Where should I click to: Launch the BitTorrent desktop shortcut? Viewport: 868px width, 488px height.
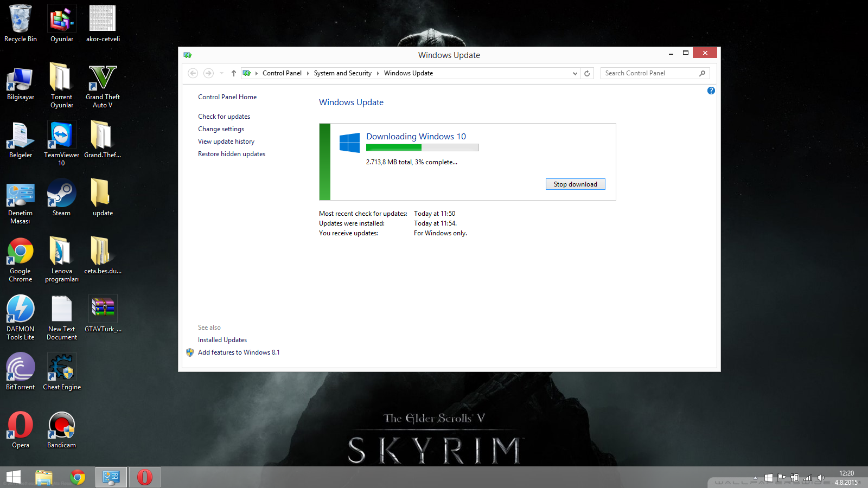(x=21, y=371)
